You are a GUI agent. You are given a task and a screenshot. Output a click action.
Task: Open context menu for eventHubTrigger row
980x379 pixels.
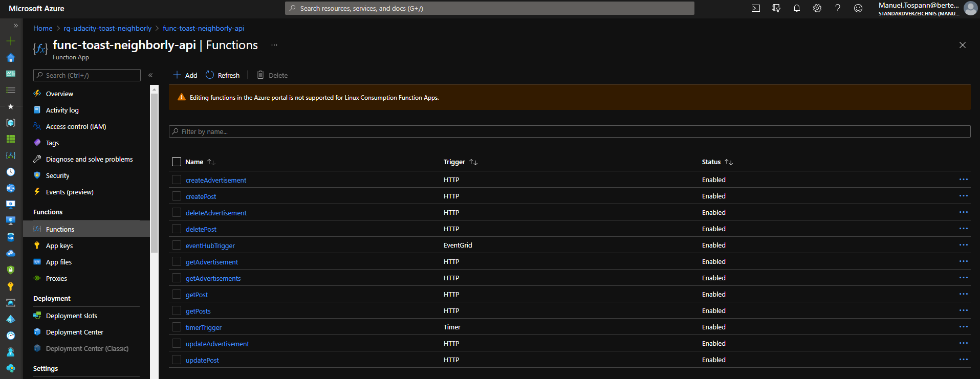point(964,245)
